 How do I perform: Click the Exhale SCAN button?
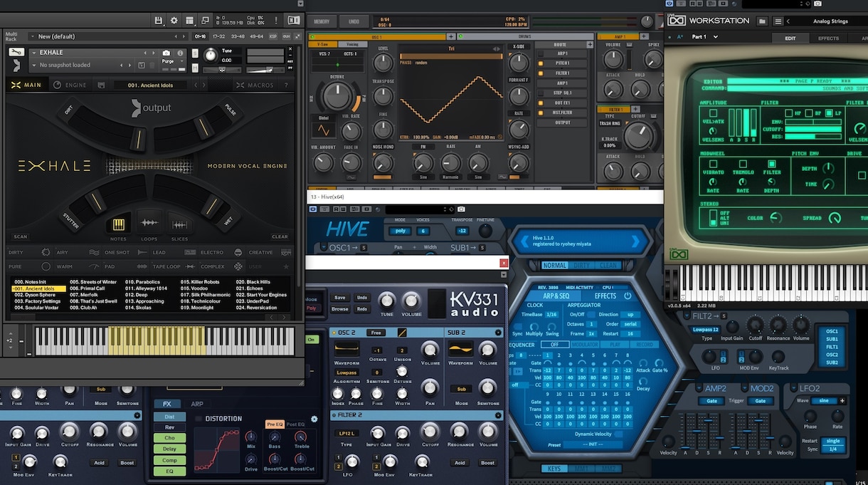[20, 237]
